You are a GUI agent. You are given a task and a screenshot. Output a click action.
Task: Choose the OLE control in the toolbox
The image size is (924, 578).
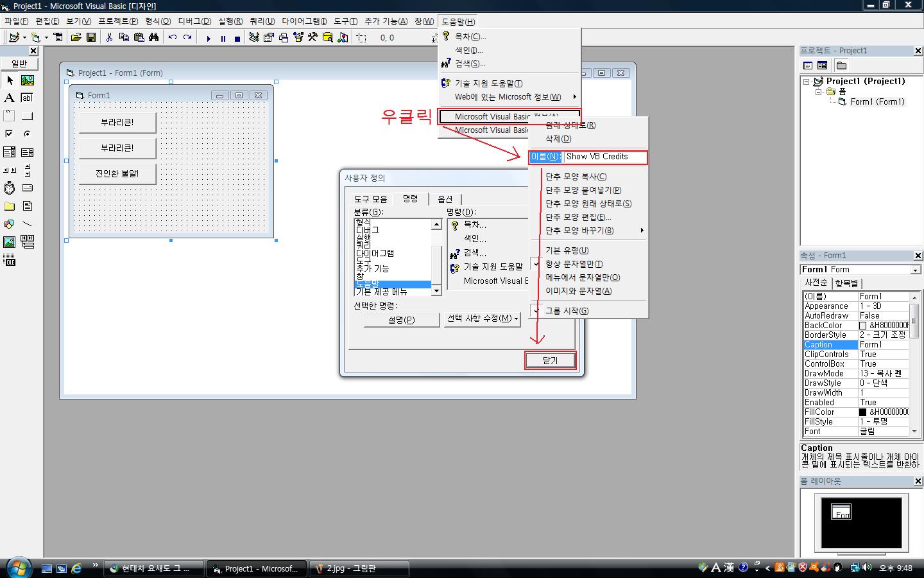click(9, 261)
